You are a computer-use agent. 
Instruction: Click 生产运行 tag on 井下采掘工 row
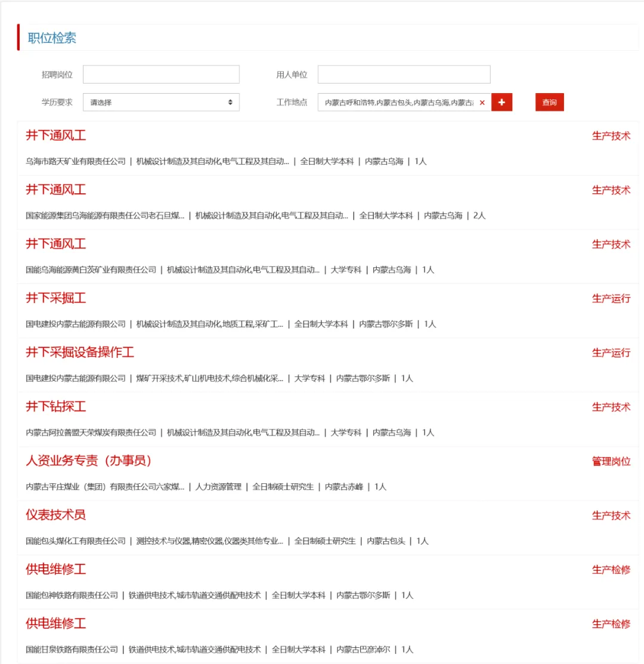click(x=611, y=298)
